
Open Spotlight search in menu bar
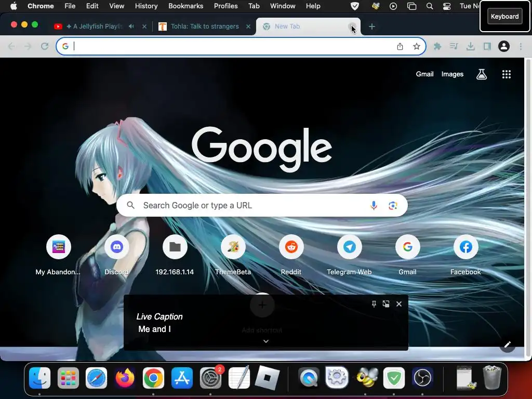(430, 6)
